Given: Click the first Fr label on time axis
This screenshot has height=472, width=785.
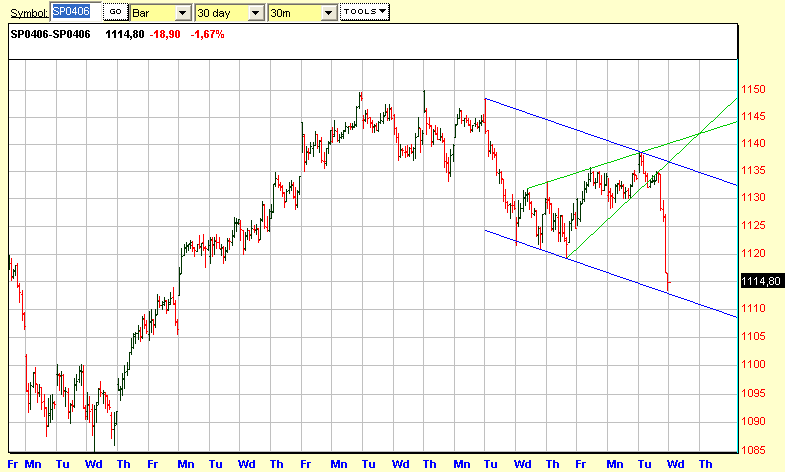Looking at the screenshot, I should coord(13,464).
